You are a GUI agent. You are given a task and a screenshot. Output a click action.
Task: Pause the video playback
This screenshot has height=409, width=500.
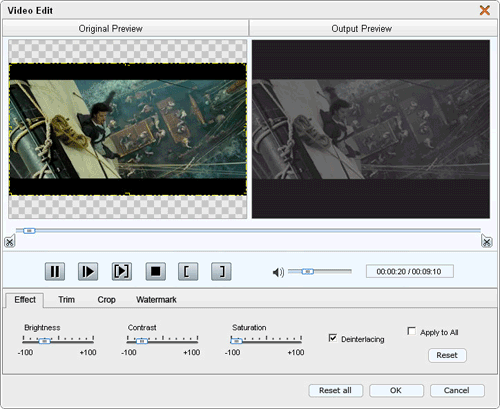tap(55, 271)
